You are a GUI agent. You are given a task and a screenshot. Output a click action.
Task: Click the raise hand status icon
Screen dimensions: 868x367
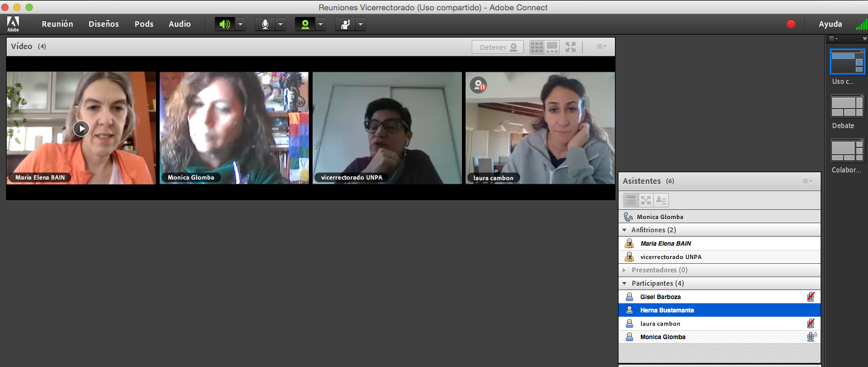345,24
